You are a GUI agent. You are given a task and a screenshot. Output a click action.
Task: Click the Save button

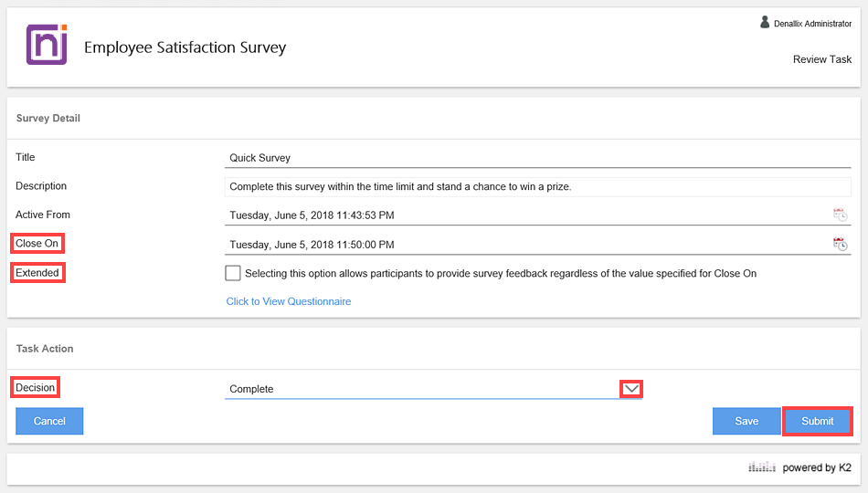click(746, 421)
